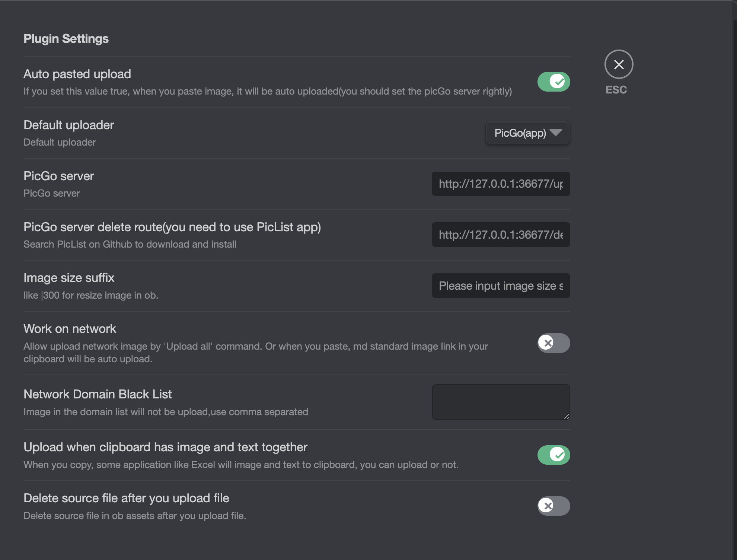Click the Image size suffix input field
737x560 pixels.
(x=501, y=286)
